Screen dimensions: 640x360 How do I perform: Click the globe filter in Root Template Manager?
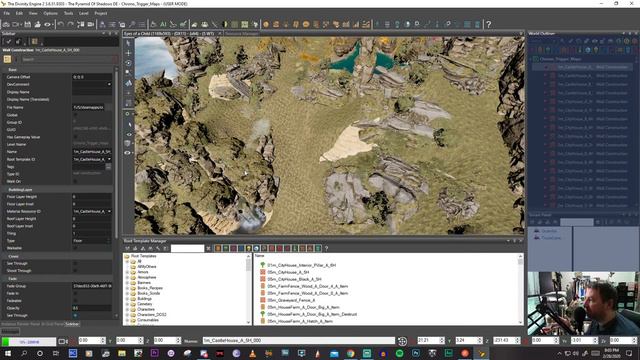point(256,248)
